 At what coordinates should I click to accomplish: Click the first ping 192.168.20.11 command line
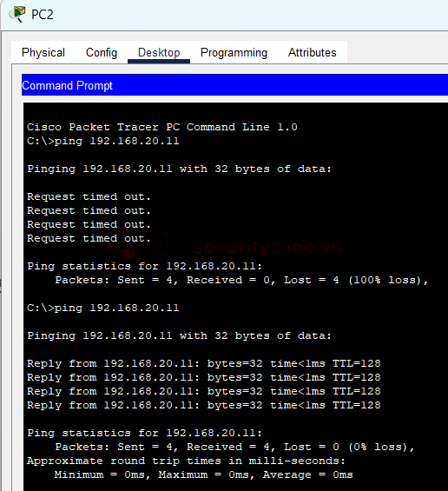[103, 141]
